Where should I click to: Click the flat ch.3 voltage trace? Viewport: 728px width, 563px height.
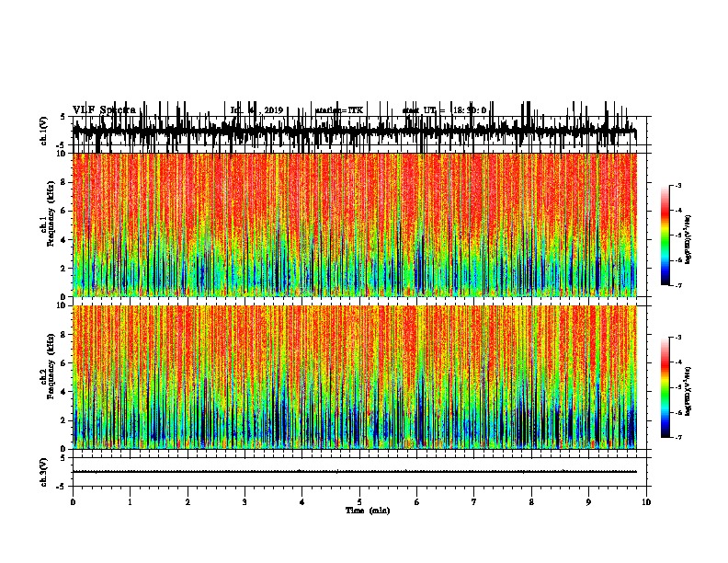point(355,472)
